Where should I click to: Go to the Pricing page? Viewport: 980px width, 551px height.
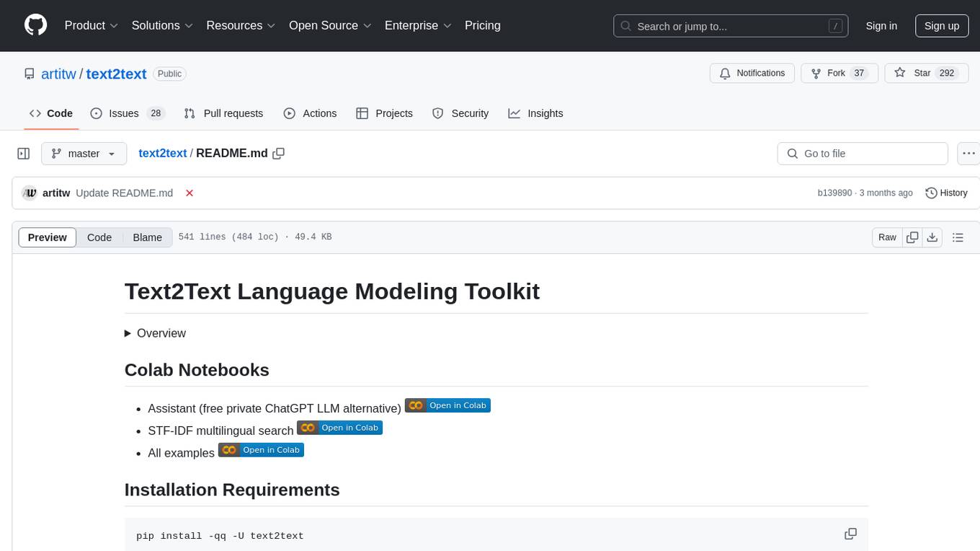(483, 25)
